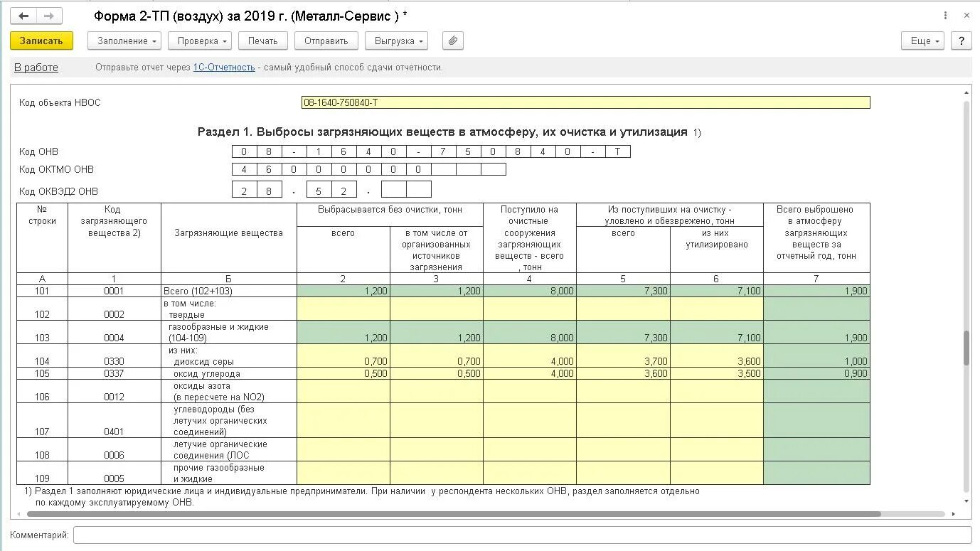Close the form with the X

pyautogui.click(x=966, y=15)
